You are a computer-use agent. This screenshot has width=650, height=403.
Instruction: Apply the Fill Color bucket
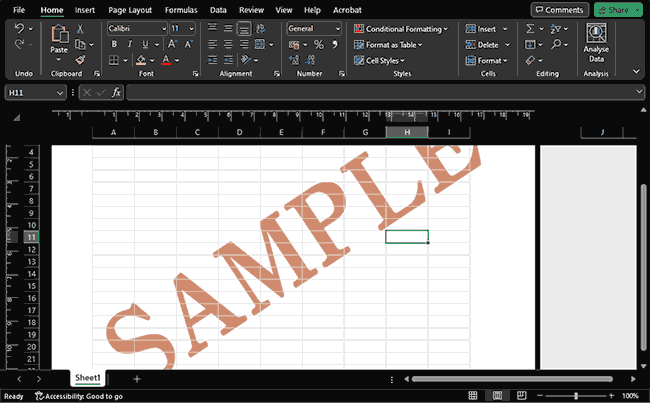point(141,60)
